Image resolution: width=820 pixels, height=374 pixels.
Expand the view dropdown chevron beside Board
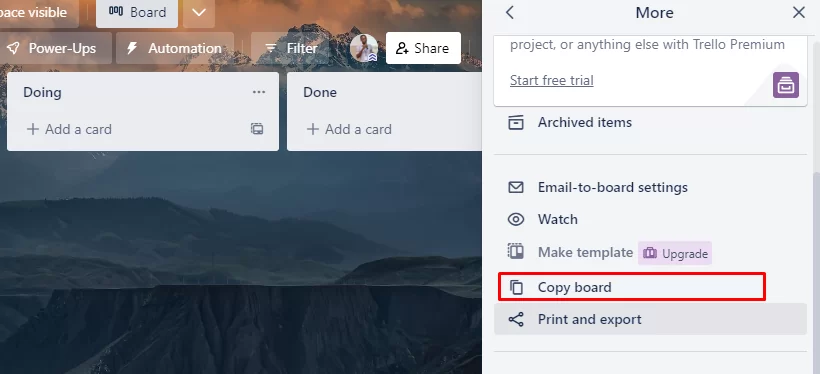click(199, 13)
